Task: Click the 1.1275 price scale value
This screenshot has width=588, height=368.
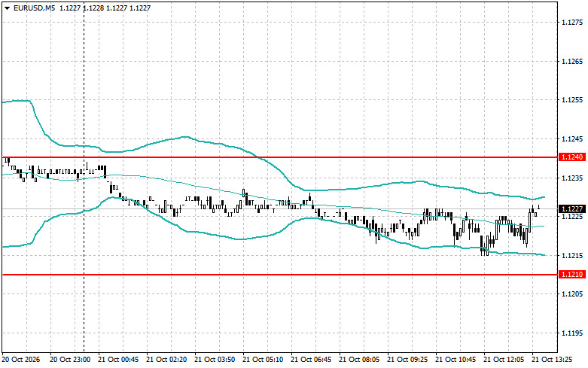Action: pos(572,23)
